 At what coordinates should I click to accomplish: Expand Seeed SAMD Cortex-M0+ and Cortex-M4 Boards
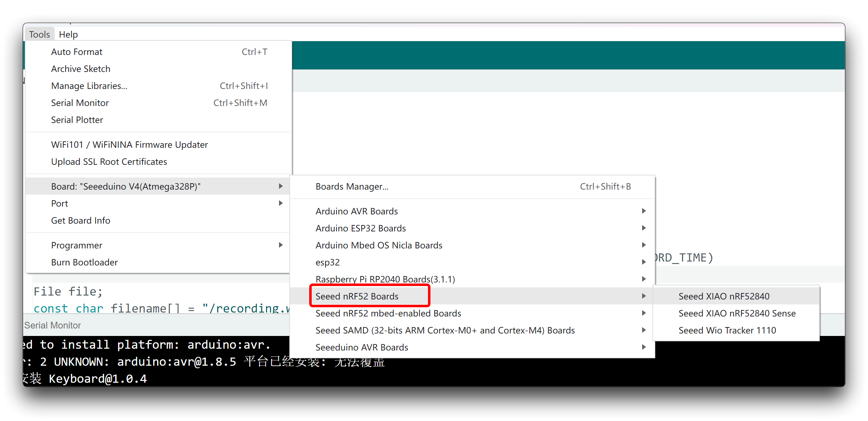pos(472,330)
